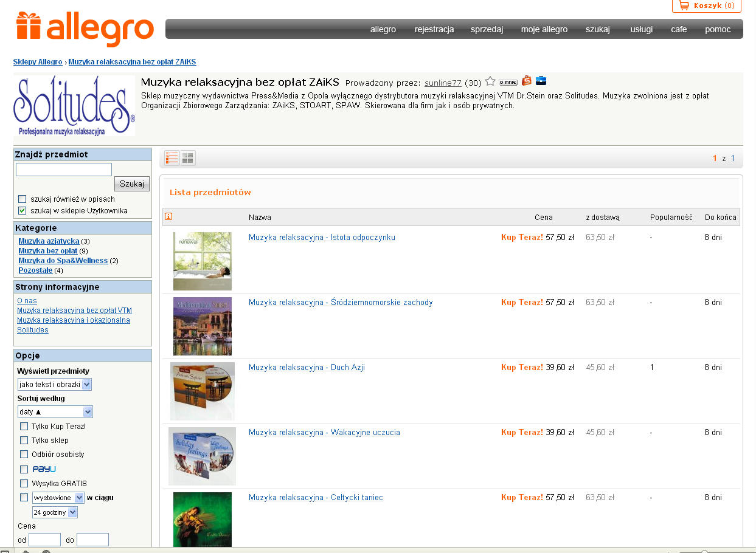Image resolution: width=756 pixels, height=553 pixels.
Task: Open 'moje allegro' in the top navigation
Action: pos(544,29)
